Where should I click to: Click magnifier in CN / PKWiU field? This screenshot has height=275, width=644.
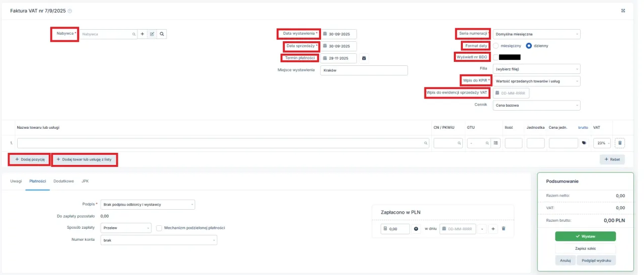459,143
